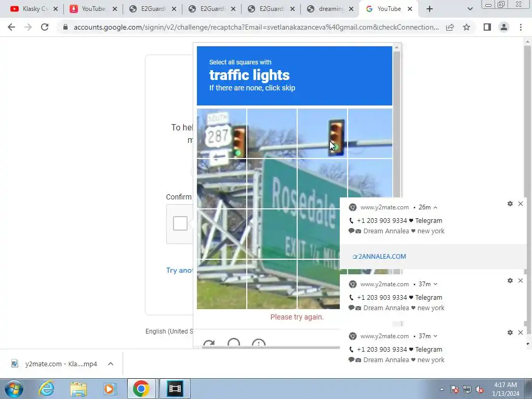
Task: Open the Windows Start menu
Action: tap(14, 389)
